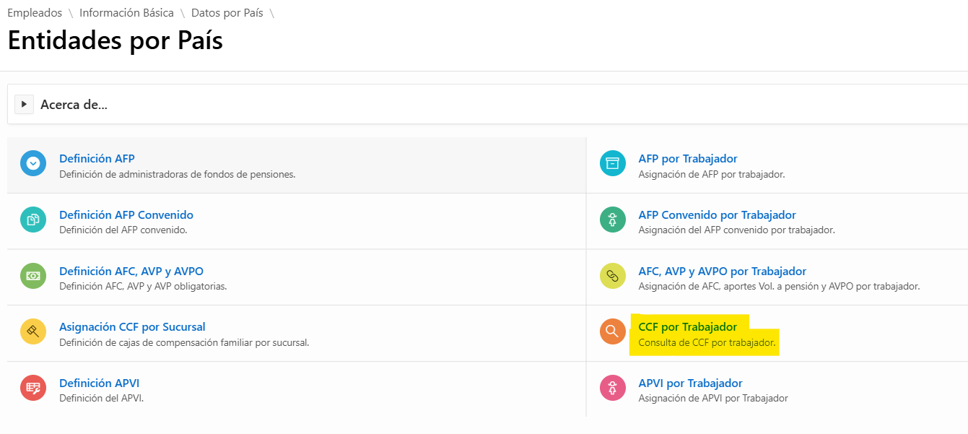Click text 'Asignación de APVI por Trabajador'
This screenshot has height=434, width=968.
point(713,398)
